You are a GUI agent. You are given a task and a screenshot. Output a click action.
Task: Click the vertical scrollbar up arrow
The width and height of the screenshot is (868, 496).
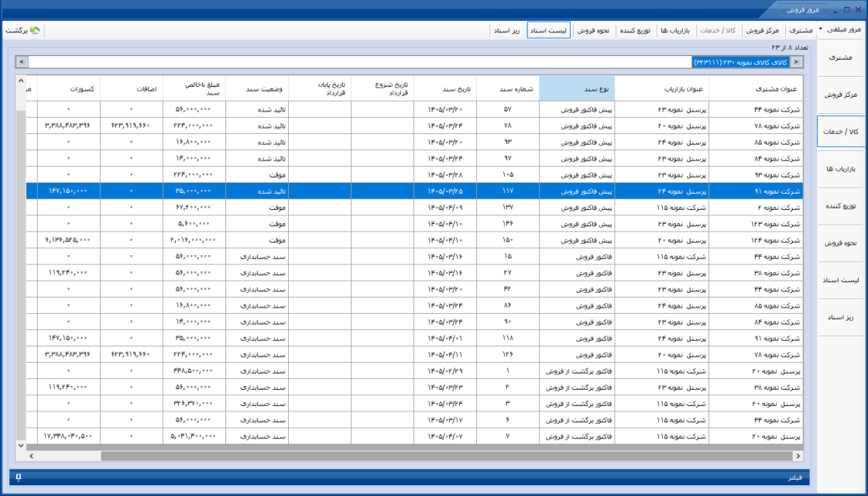tap(21, 81)
